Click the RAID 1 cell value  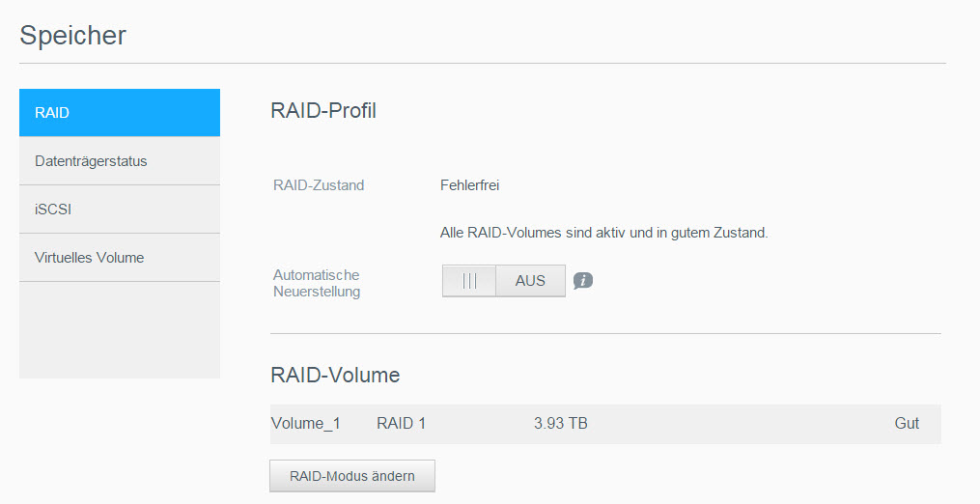click(402, 423)
